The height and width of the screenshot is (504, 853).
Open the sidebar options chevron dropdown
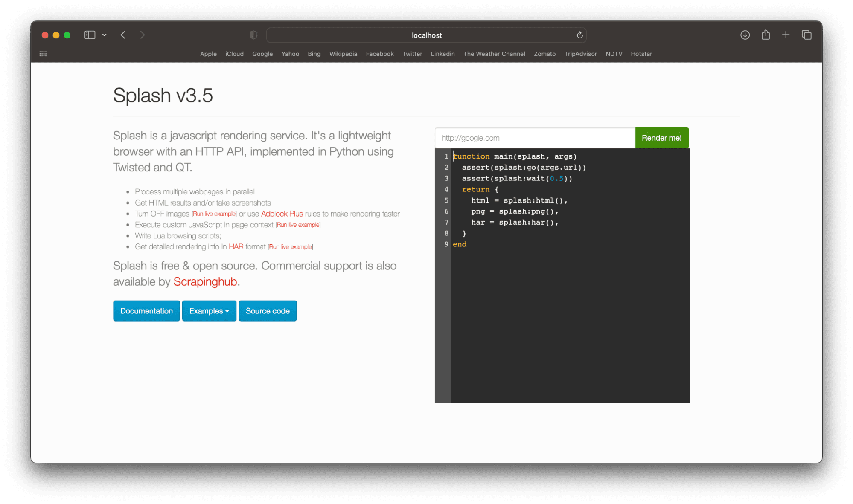[105, 35]
